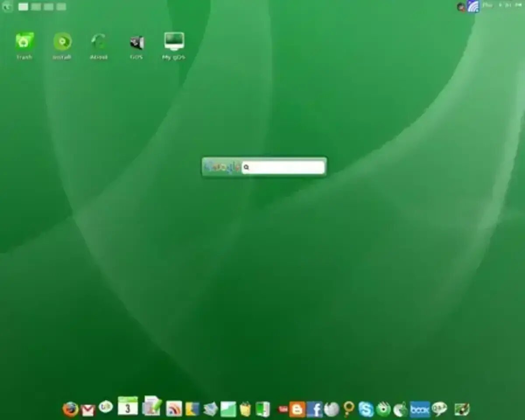525x420 pixels.
Task: Select the About desktop icon
Action: (99, 46)
